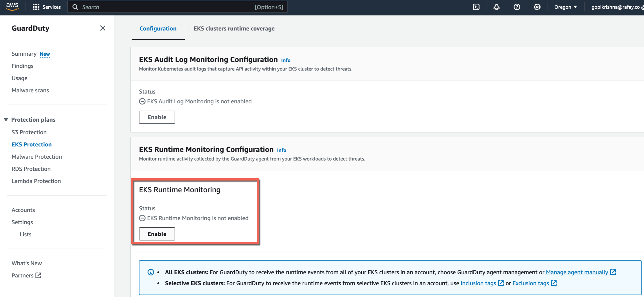Open Findings in the sidebar
This screenshot has height=297, width=644.
click(x=23, y=66)
